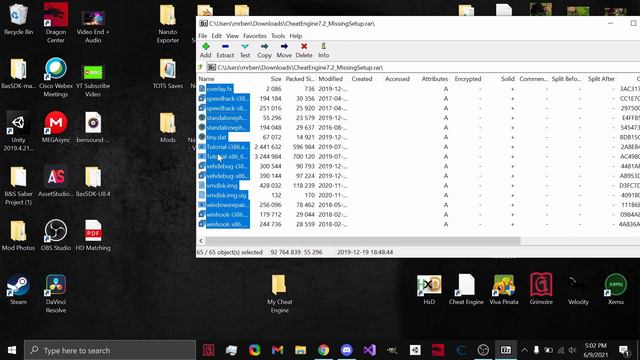The height and width of the screenshot is (360, 640).
Task: Select the Mods folder on desktop
Action: [168, 127]
